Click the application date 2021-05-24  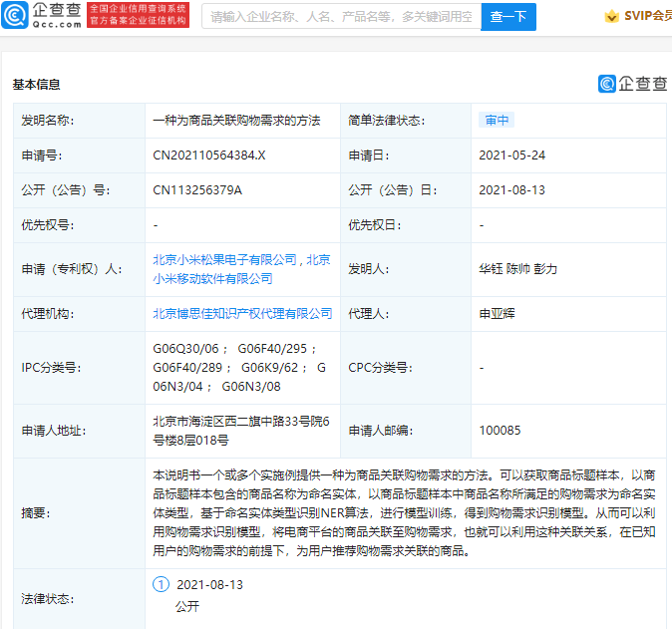click(x=511, y=156)
